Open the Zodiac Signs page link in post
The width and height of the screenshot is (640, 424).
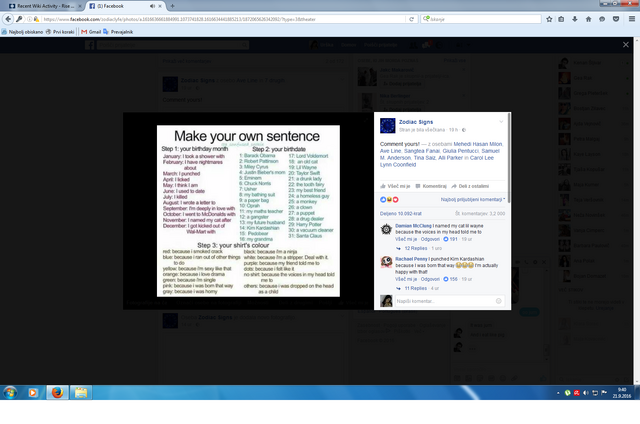[416, 122]
